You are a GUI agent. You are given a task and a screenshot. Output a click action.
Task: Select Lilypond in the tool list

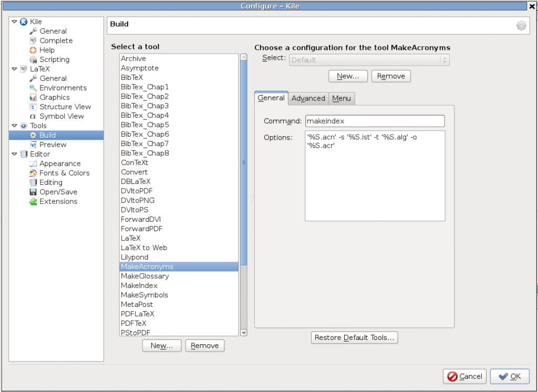179,257
